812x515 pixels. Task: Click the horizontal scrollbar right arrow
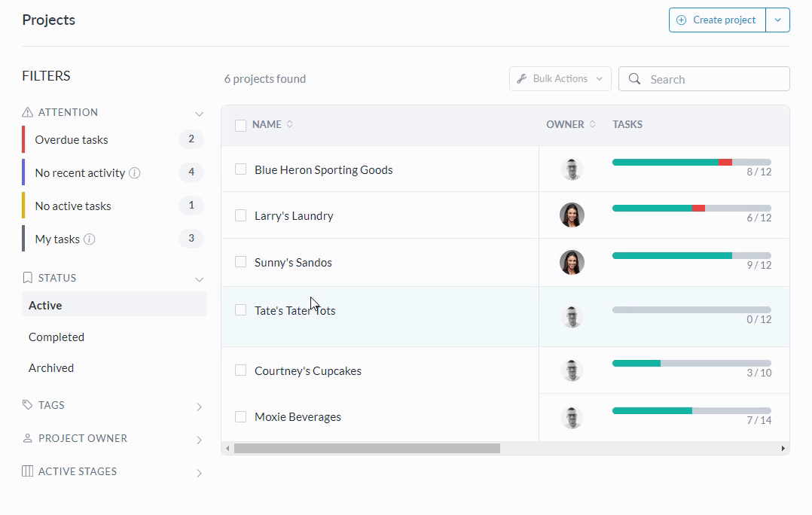point(783,449)
